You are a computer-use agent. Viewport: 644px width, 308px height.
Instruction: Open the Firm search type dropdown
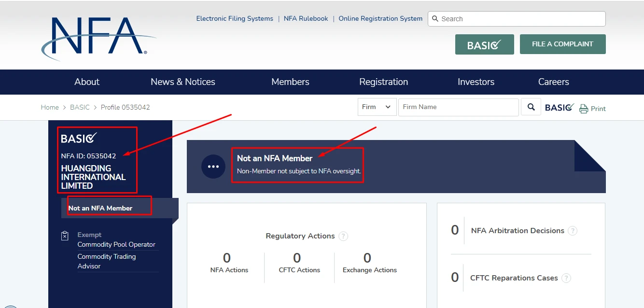[377, 107]
